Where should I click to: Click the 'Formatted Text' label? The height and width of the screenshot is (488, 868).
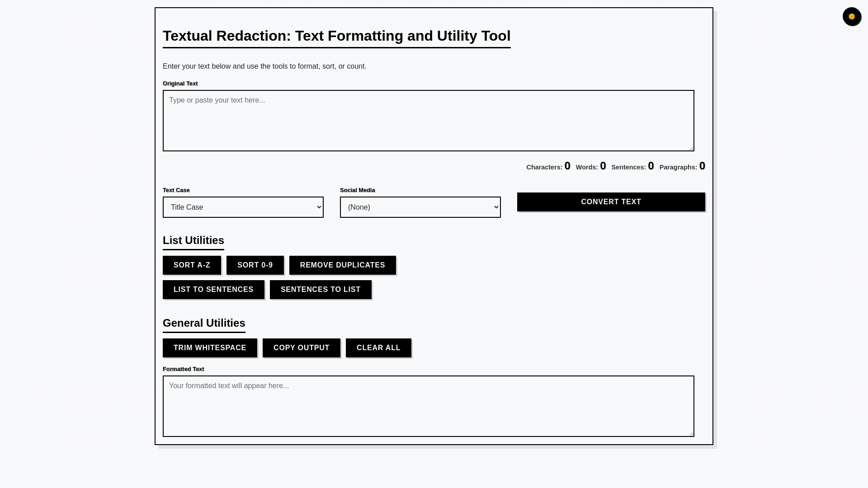click(x=183, y=369)
